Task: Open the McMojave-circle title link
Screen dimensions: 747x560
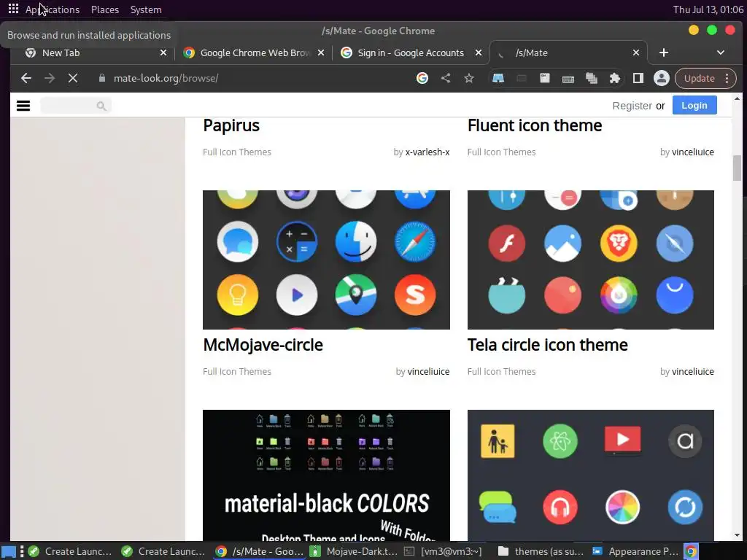Action: pos(263,344)
